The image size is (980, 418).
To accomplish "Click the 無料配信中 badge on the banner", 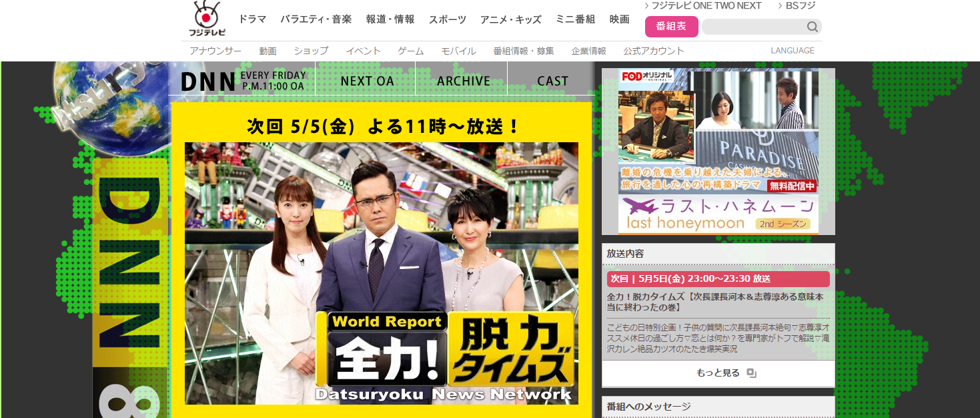I will coord(792,186).
